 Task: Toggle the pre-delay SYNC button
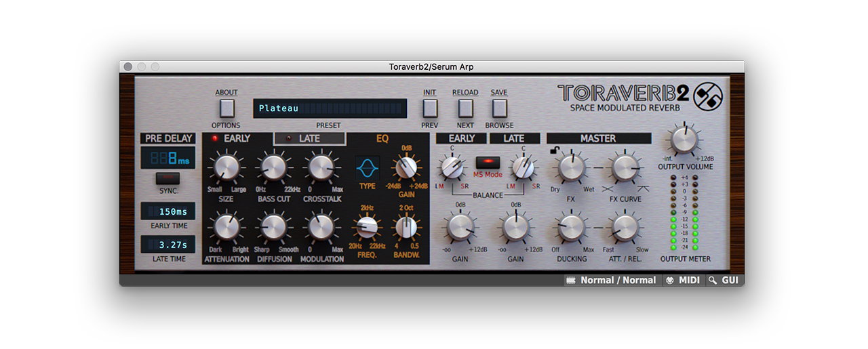[168, 179]
